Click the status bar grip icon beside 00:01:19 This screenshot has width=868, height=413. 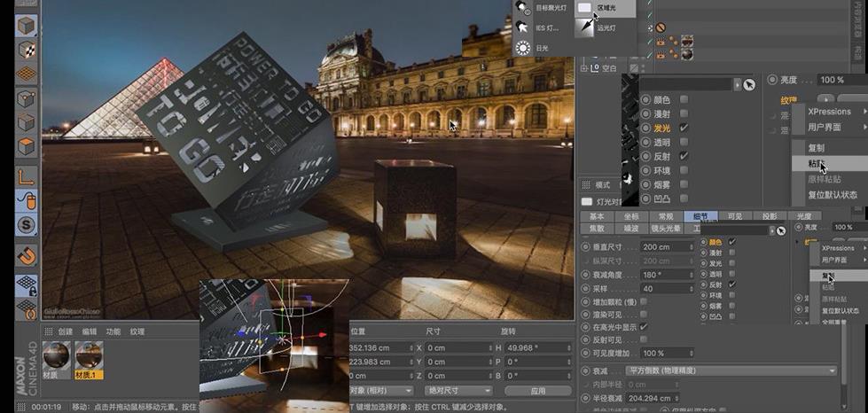[21, 407]
